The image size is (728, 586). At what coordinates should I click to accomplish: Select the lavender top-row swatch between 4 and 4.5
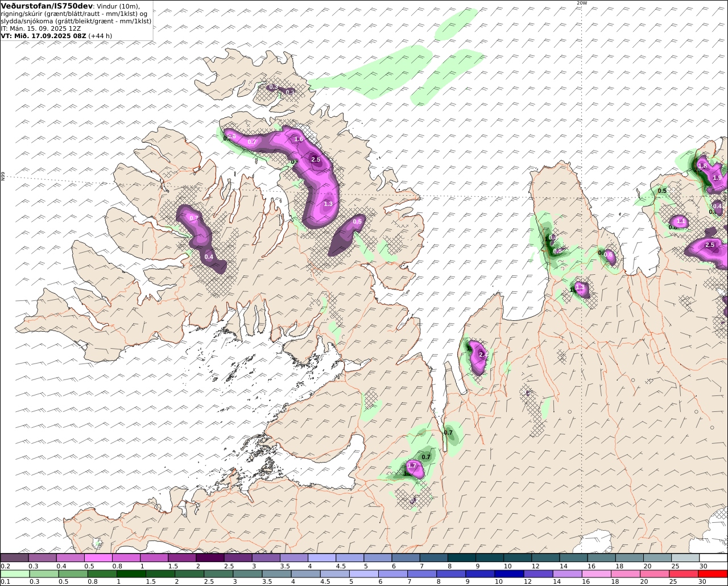pos(322,558)
